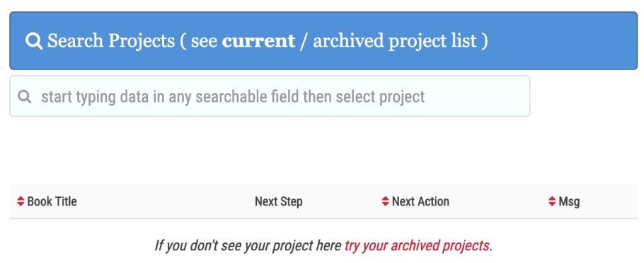Open the current project list link
Image resolution: width=644 pixels, height=263 pixels.
point(258,40)
